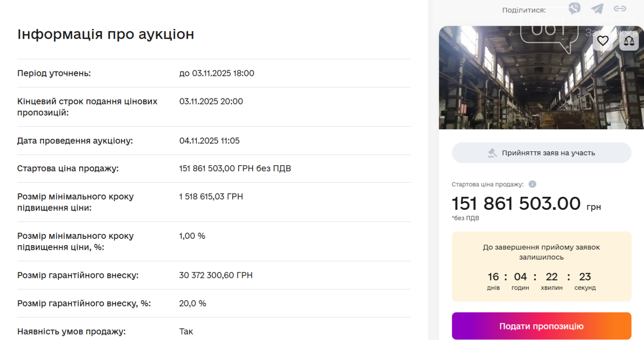Click guarantee deposit amount 30 372 300,60 ГРН
Viewport: 644px width, 340px height.
click(216, 276)
